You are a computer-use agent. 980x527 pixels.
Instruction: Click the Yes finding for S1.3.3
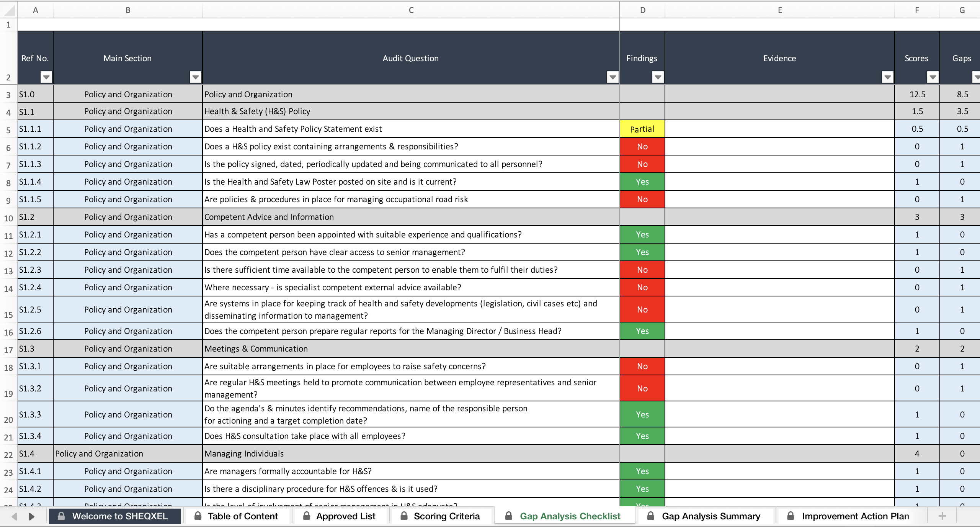click(x=642, y=414)
